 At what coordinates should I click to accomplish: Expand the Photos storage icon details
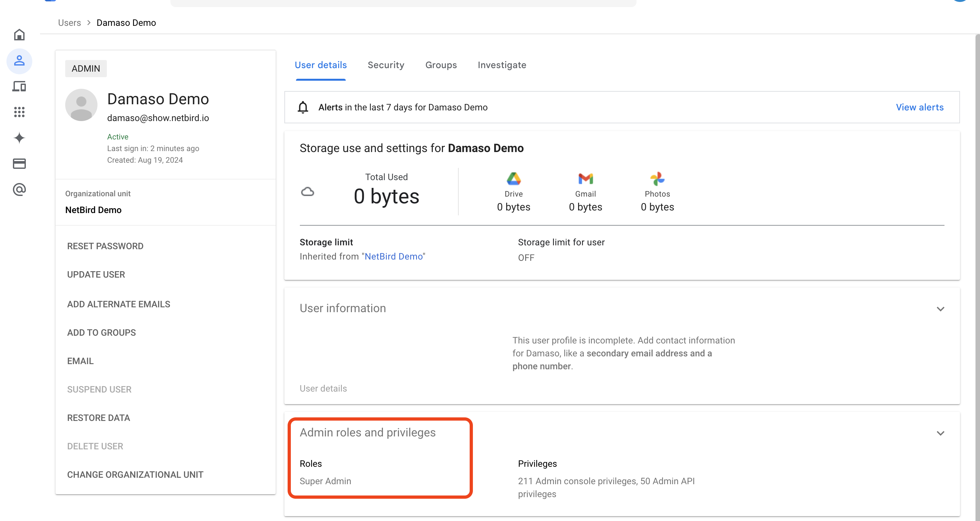(657, 179)
